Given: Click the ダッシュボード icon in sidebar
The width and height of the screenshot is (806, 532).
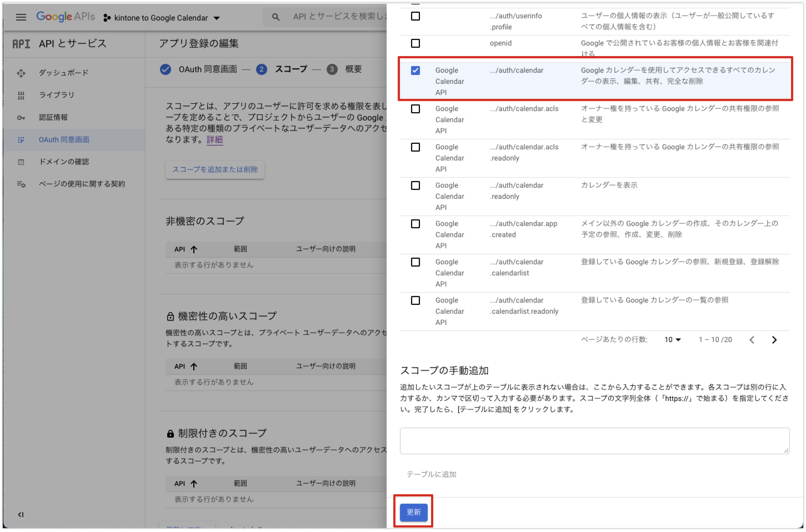Looking at the screenshot, I should click(x=21, y=73).
